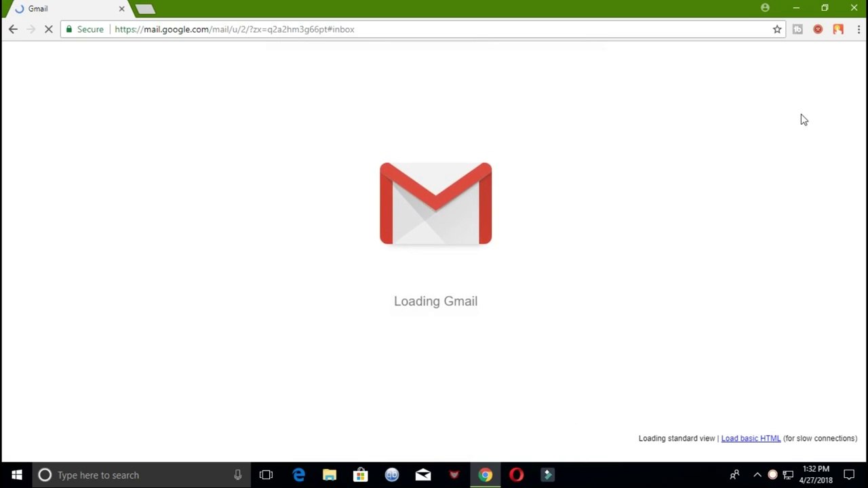Launch Microsoft Edge from the taskbar
Viewport: 868px width, 488px height.
point(298,475)
